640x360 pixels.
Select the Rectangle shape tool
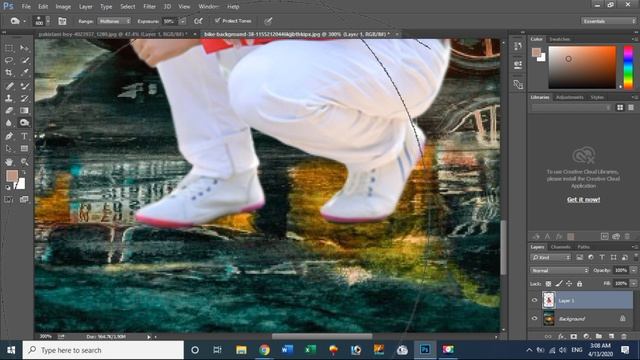point(24,149)
